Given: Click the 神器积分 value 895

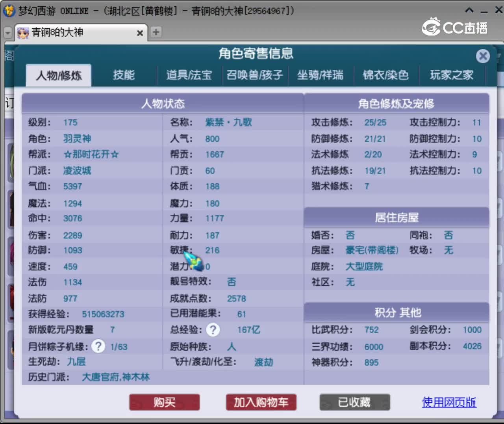Looking at the screenshot, I should (371, 363).
